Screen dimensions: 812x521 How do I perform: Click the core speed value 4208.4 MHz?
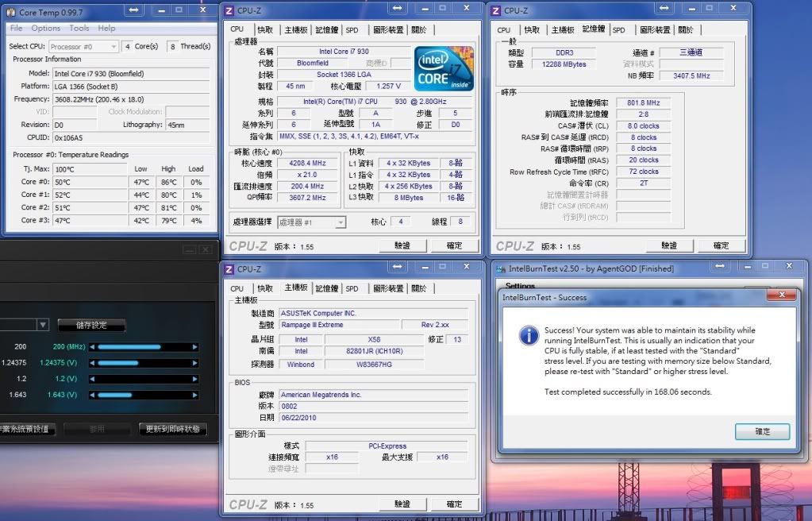[308, 164]
